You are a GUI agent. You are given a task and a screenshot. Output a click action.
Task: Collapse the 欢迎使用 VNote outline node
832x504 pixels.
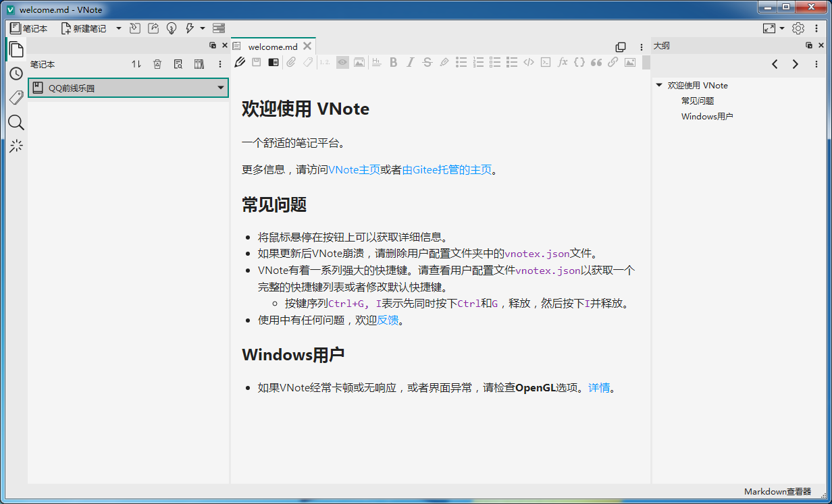click(x=659, y=85)
